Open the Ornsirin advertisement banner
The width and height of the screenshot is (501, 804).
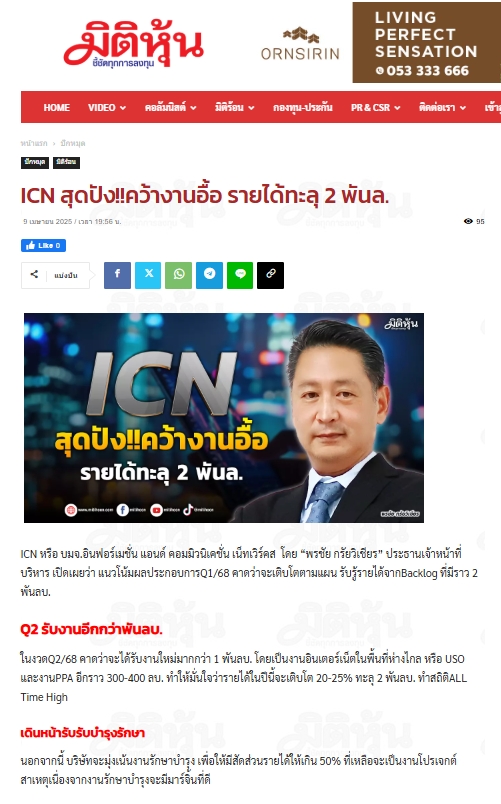pos(378,43)
